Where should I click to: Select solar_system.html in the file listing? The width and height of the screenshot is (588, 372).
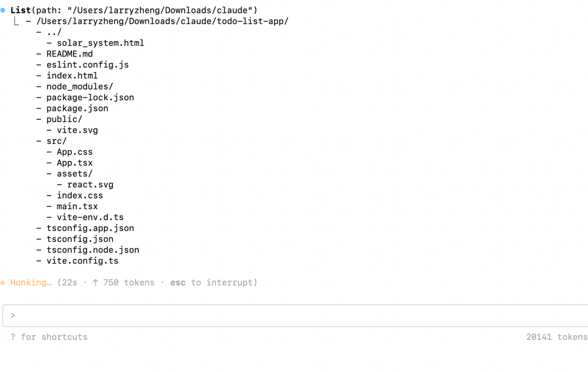pos(100,43)
